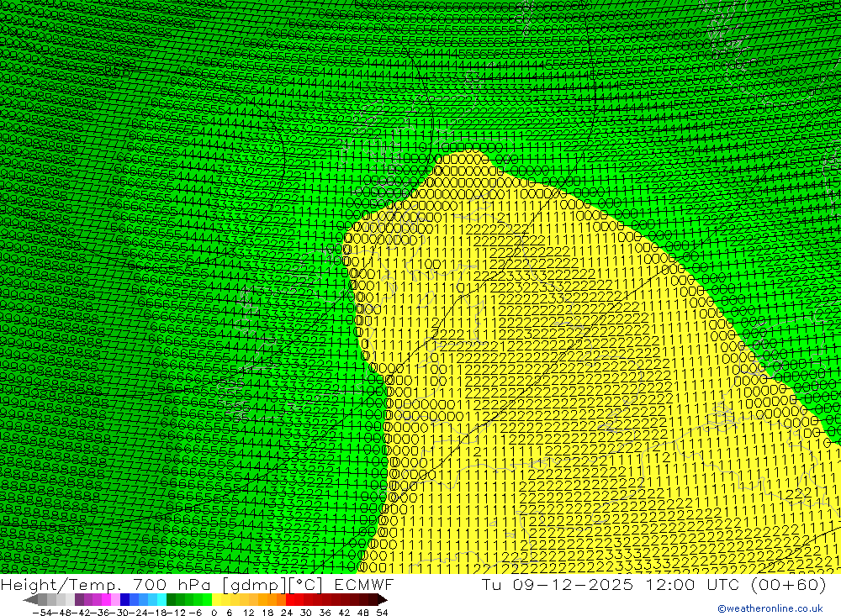Click the date '09-12-2025'
Viewport: 841px width, 616px height.
click(573, 585)
